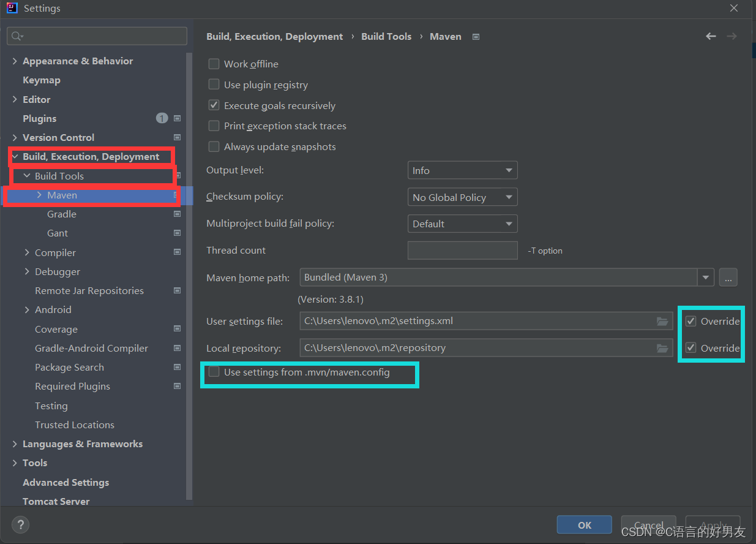The width and height of the screenshot is (756, 544).
Task: Open Testing settings page
Action: point(51,406)
